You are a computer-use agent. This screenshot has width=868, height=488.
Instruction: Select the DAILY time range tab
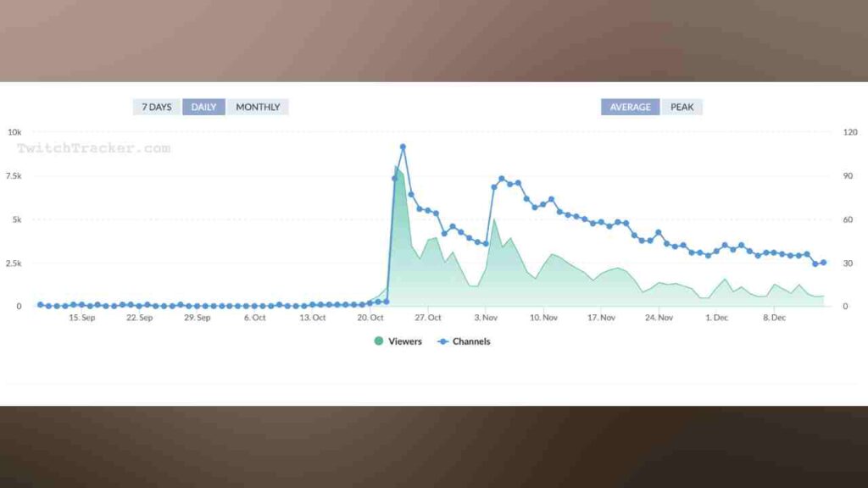click(203, 107)
